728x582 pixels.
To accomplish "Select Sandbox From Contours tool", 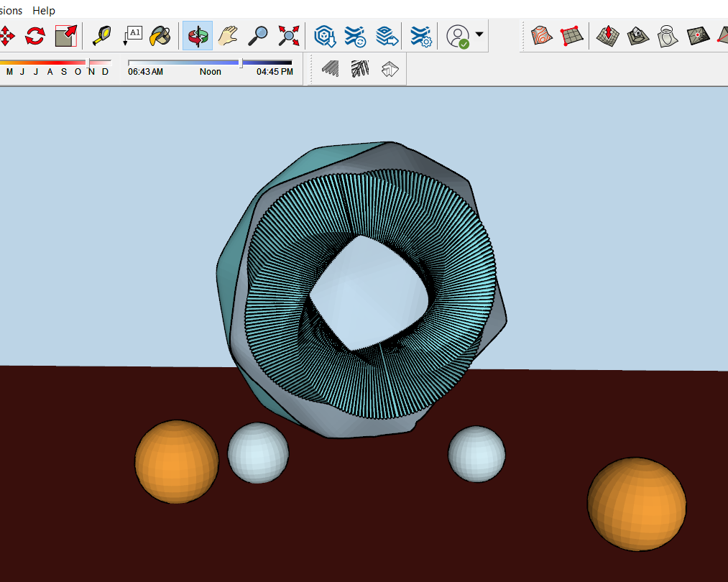I will pyautogui.click(x=541, y=35).
